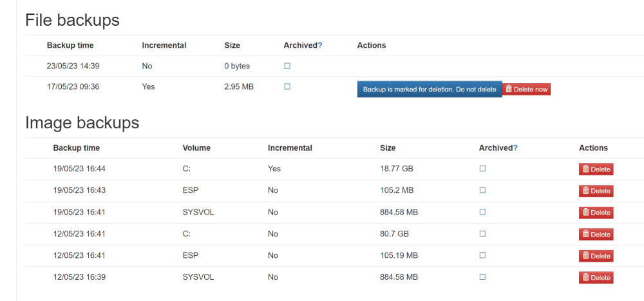Click the 23/05/23 14:39 file backup time
The height and width of the screenshot is (301, 644).
73,66
